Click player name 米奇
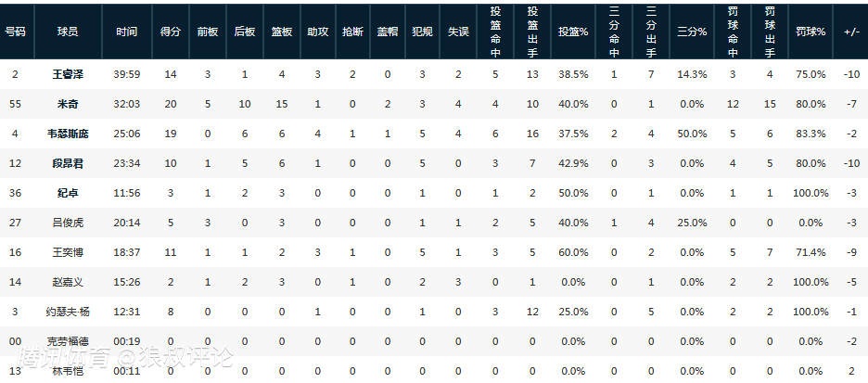The height and width of the screenshot is (383, 868). [68, 104]
